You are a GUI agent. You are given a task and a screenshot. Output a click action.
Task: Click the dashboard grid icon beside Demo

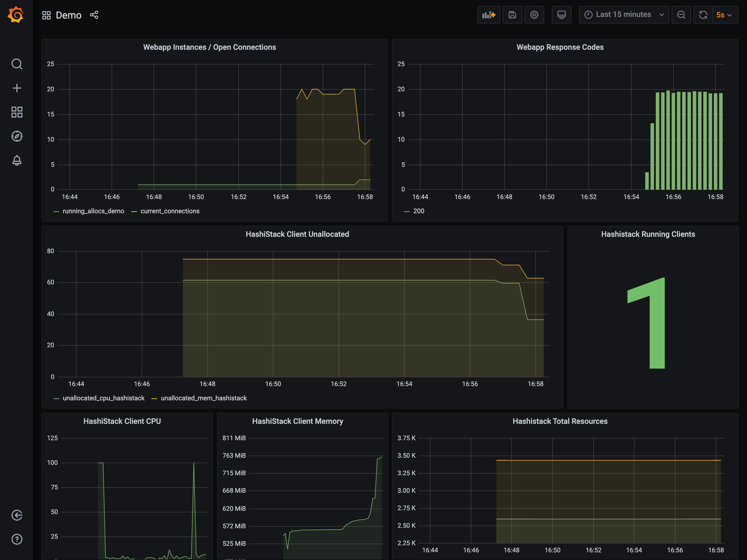click(46, 15)
